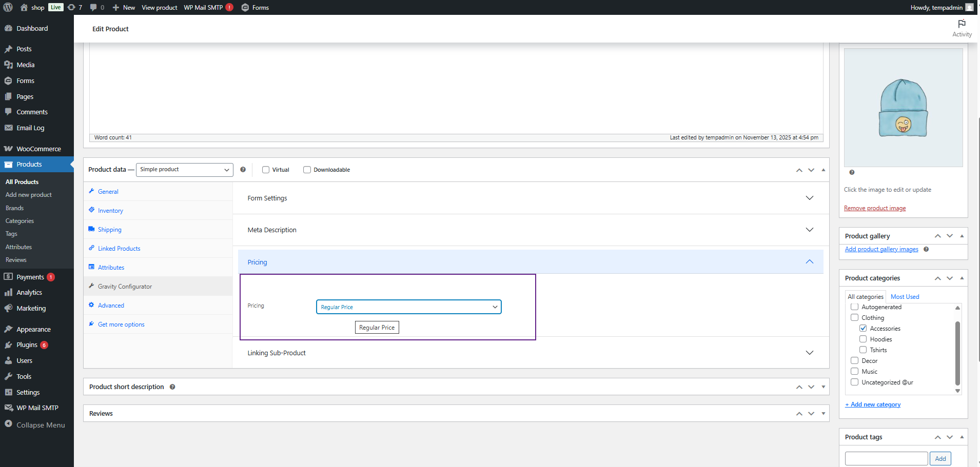Click Remove product image link

pos(874,208)
